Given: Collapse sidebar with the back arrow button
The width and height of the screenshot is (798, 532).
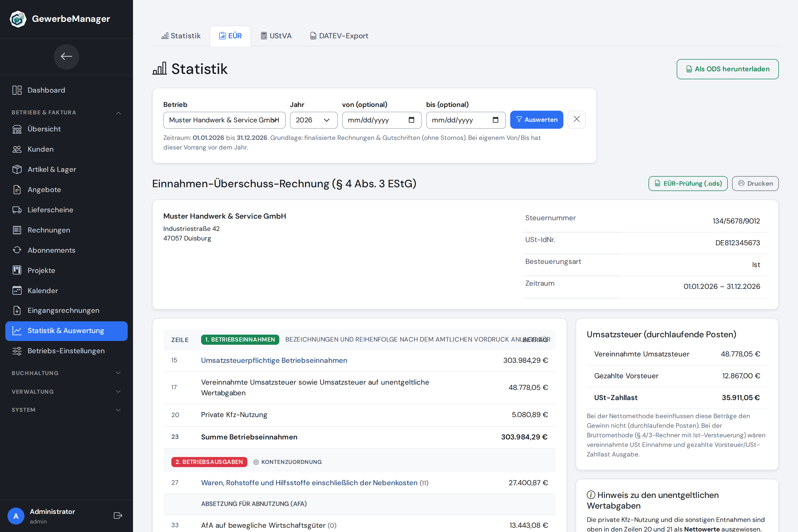Looking at the screenshot, I should coord(66,57).
